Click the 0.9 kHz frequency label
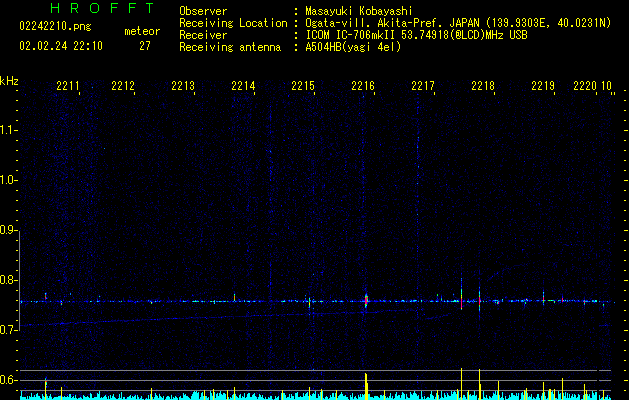 8,230
